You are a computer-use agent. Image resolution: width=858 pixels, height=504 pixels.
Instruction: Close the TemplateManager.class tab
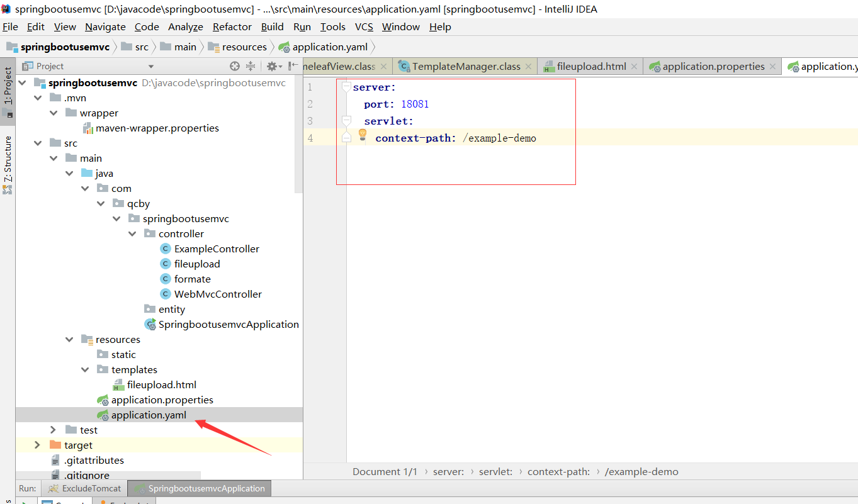point(529,67)
